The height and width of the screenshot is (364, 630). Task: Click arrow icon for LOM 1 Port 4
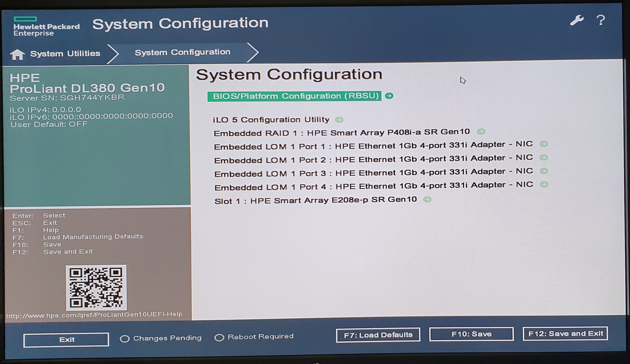[544, 184]
